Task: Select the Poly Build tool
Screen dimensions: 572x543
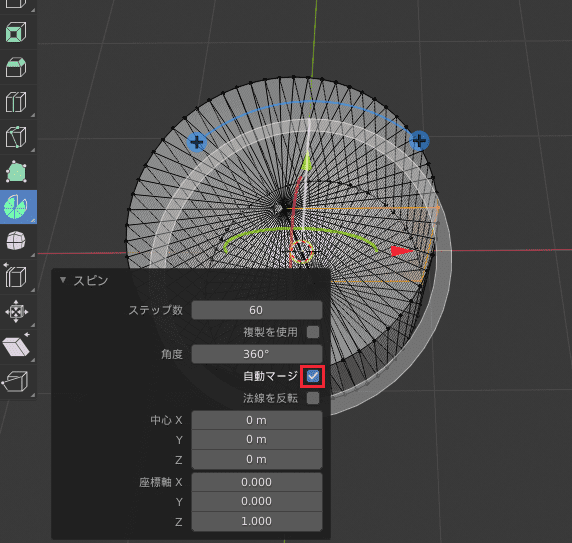Action: click(x=17, y=172)
